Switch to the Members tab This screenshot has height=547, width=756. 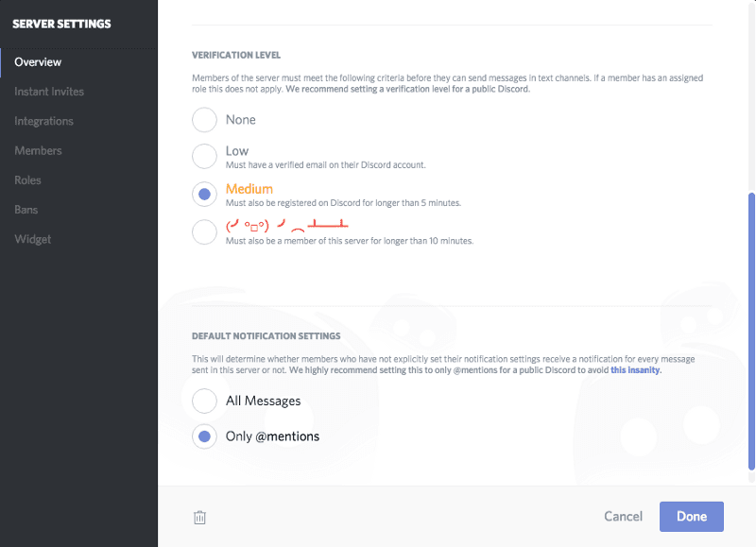tap(38, 150)
